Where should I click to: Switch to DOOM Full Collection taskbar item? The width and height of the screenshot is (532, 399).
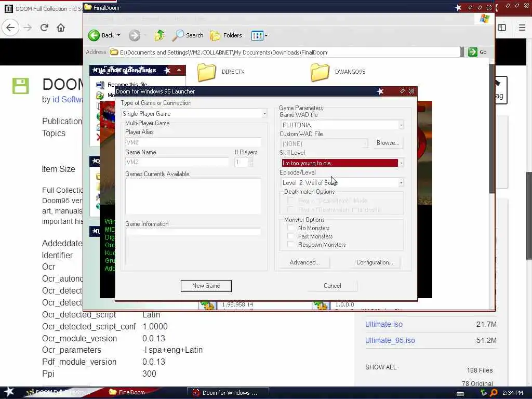pos(59,392)
